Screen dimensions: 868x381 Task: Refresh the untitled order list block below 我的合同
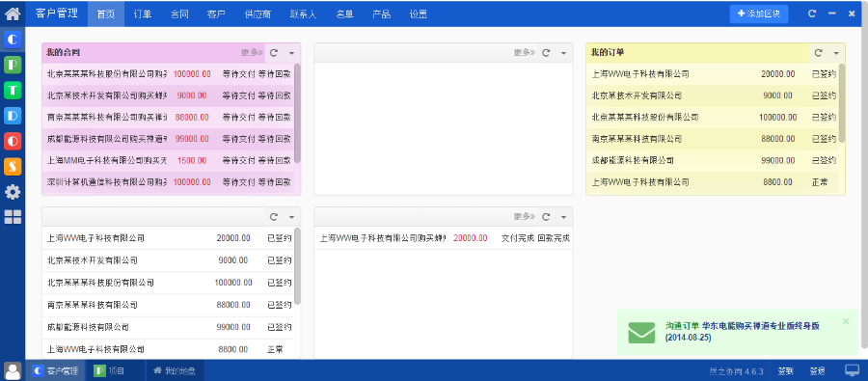click(274, 216)
